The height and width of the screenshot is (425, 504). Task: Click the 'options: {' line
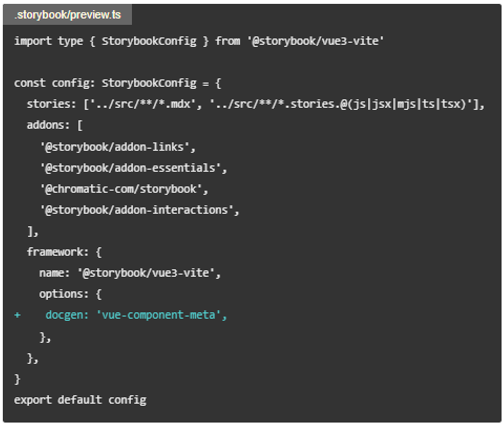click(x=70, y=294)
